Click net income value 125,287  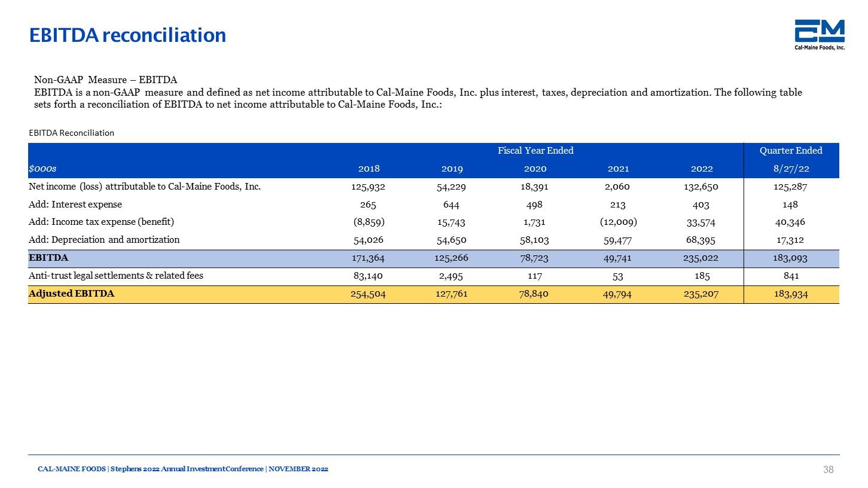tap(790, 187)
